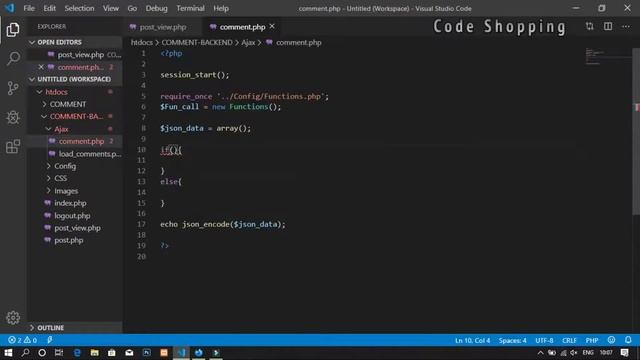Screen dimensions: 640x360
Task: Click htdocs in the breadcrumb path
Action: (142, 42)
